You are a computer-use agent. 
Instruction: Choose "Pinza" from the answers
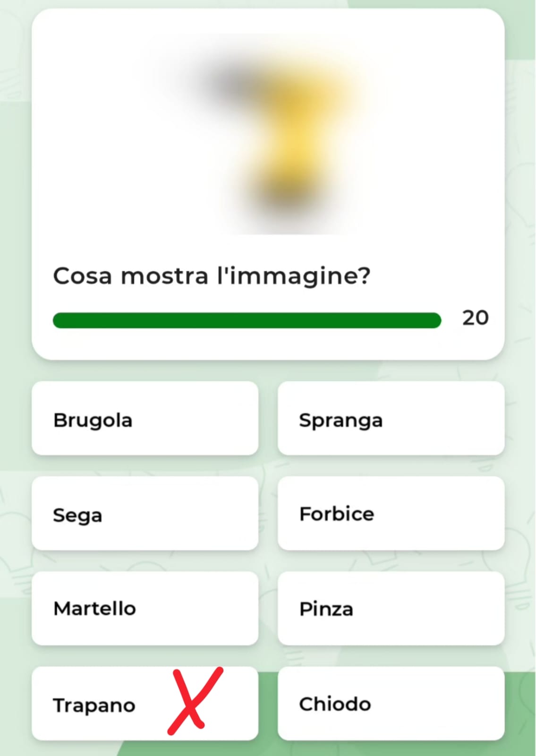tap(391, 609)
